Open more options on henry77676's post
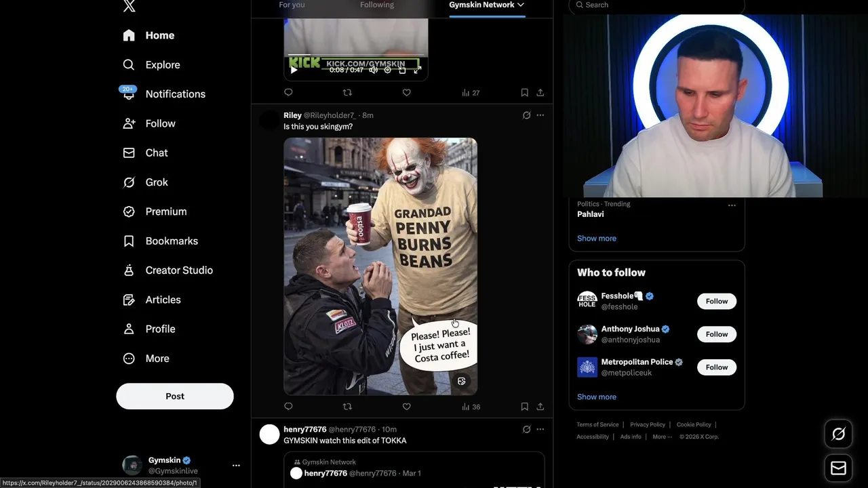 point(540,429)
